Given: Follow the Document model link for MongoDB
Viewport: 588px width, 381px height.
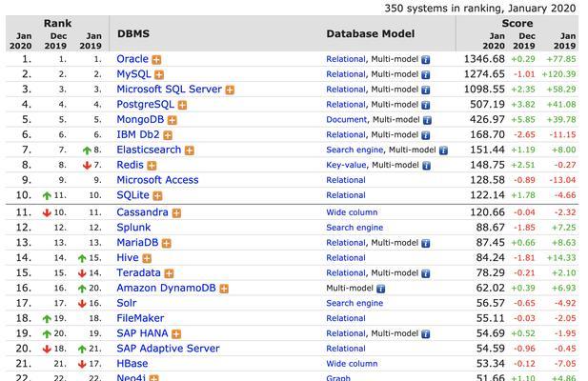Looking at the screenshot, I should 347,119.
